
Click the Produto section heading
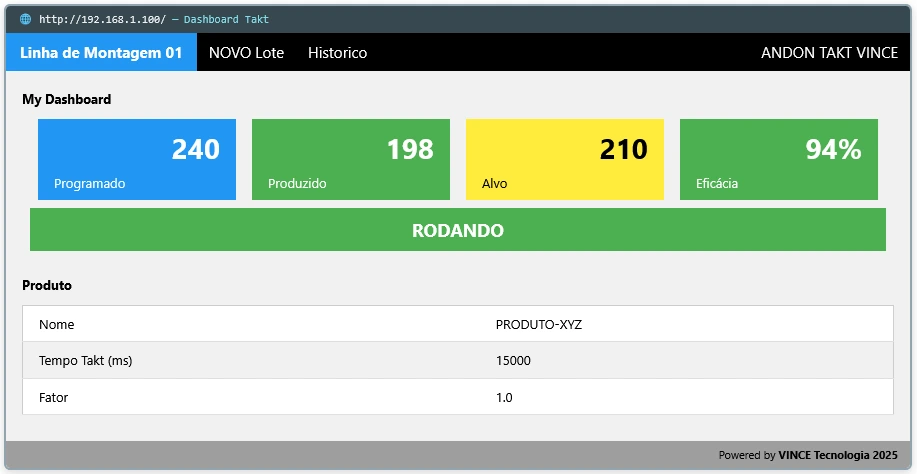[47, 286]
